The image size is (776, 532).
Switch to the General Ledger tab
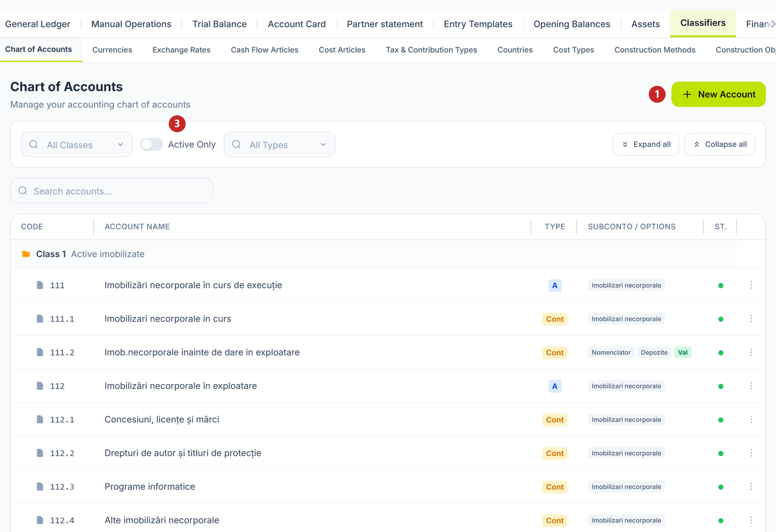point(38,24)
